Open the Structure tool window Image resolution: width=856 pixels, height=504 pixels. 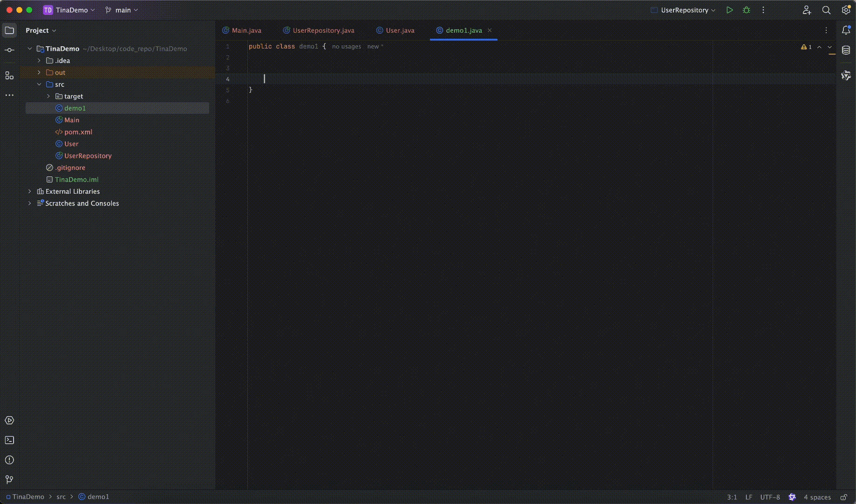pos(9,75)
